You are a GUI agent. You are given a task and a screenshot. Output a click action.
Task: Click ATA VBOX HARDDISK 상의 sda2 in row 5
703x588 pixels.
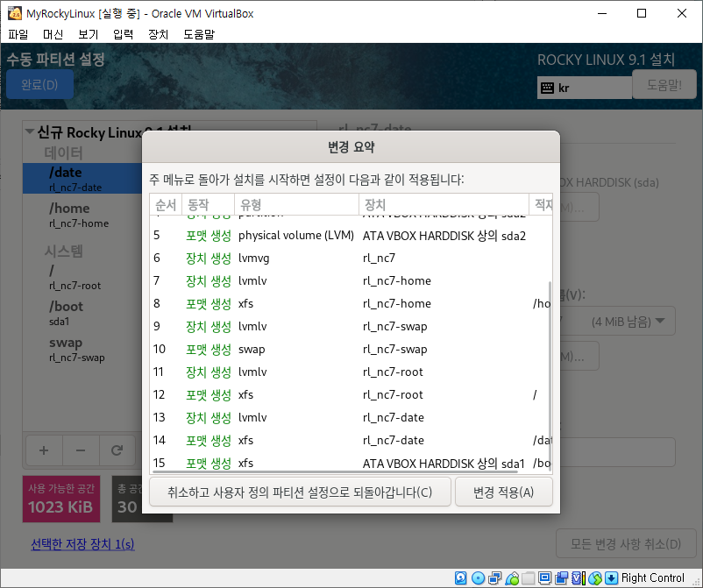coord(444,236)
